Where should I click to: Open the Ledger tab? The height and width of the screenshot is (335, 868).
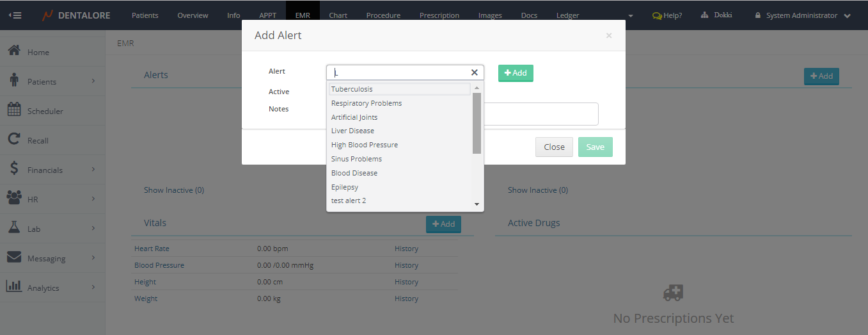(x=567, y=15)
